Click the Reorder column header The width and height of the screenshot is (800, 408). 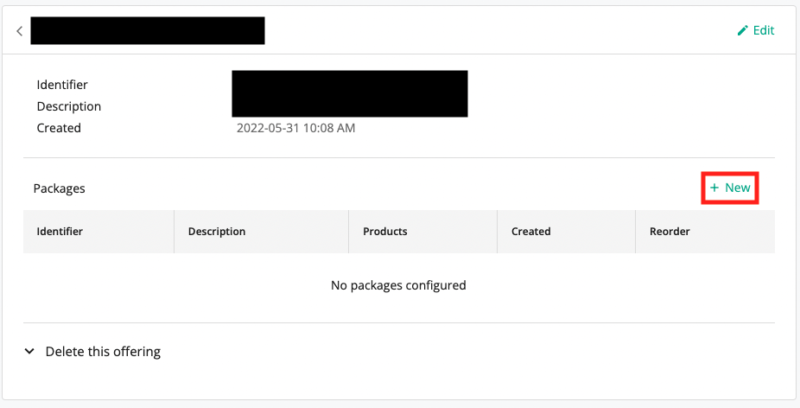[x=669, y=231]
